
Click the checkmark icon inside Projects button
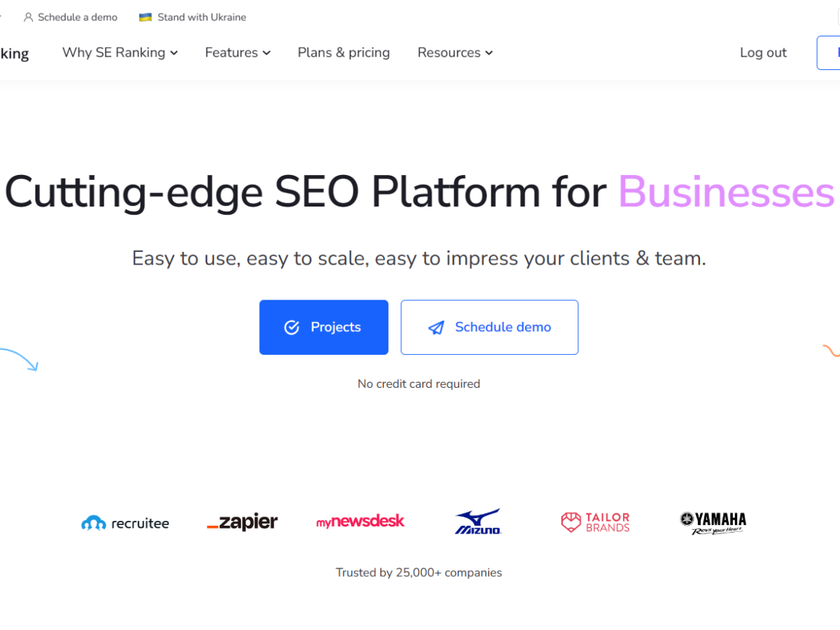[291, 327]
